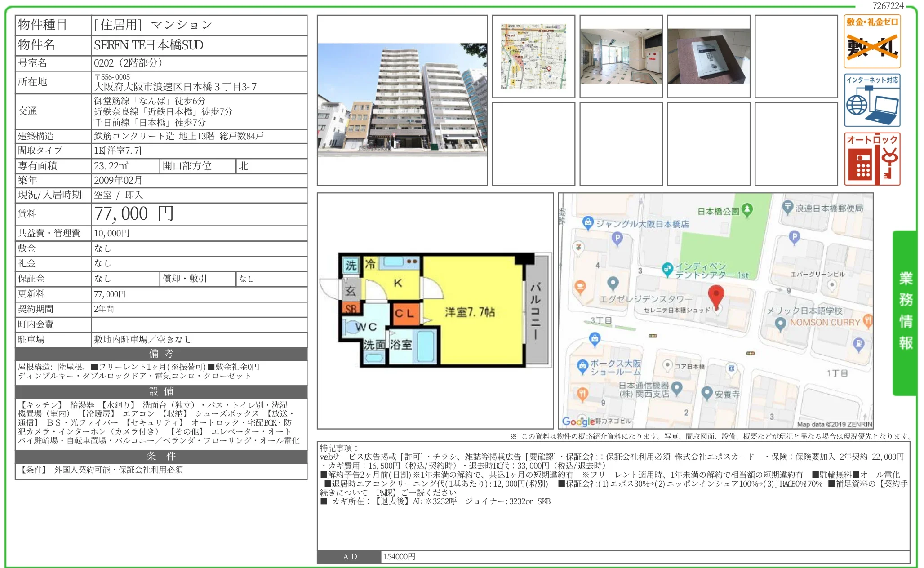Click the 日本橋公園 park marker
Viewport: 924px width, 568px height.
[x=747, y=210]
